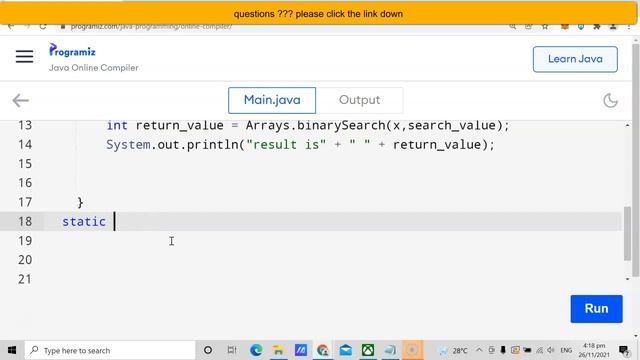Open the Xbox app from taskbar
Viewport: 640px width, 360px height.
click(368, 350)
